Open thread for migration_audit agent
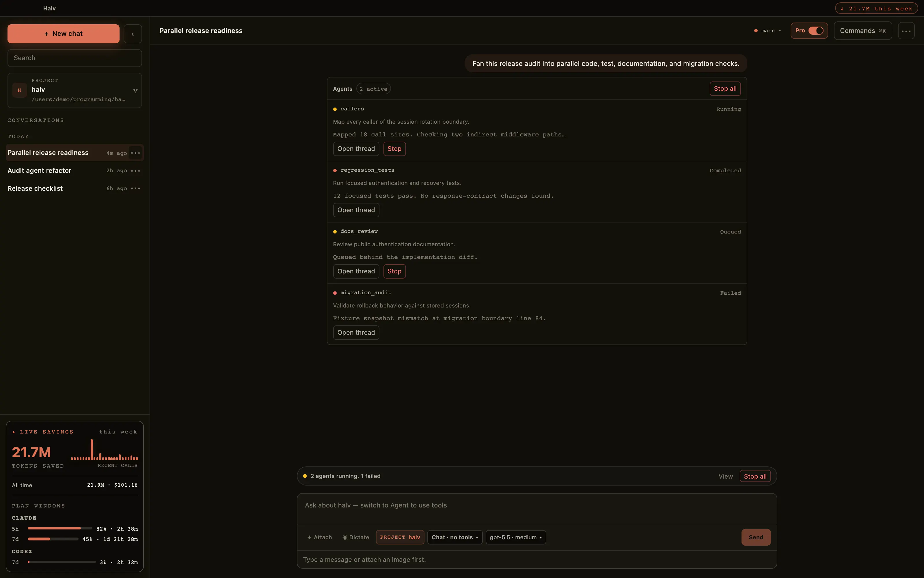This screenshot has width=924, height=578. (356, 333)
